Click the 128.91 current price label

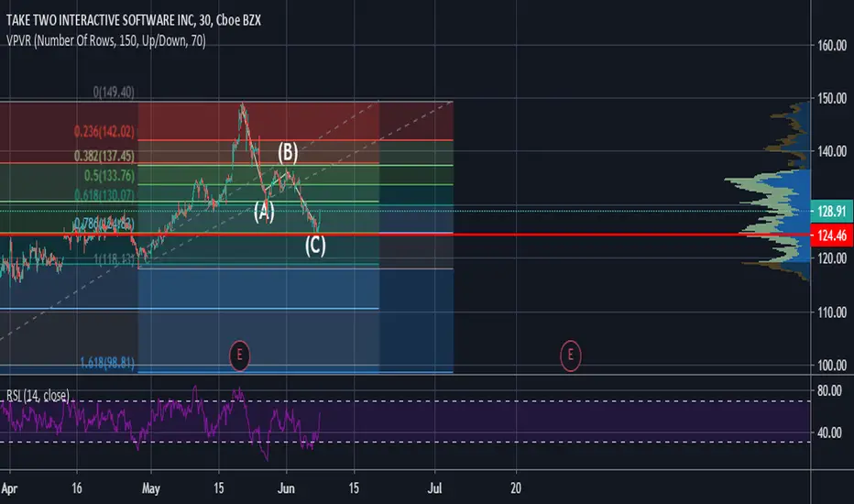point(832,212)
